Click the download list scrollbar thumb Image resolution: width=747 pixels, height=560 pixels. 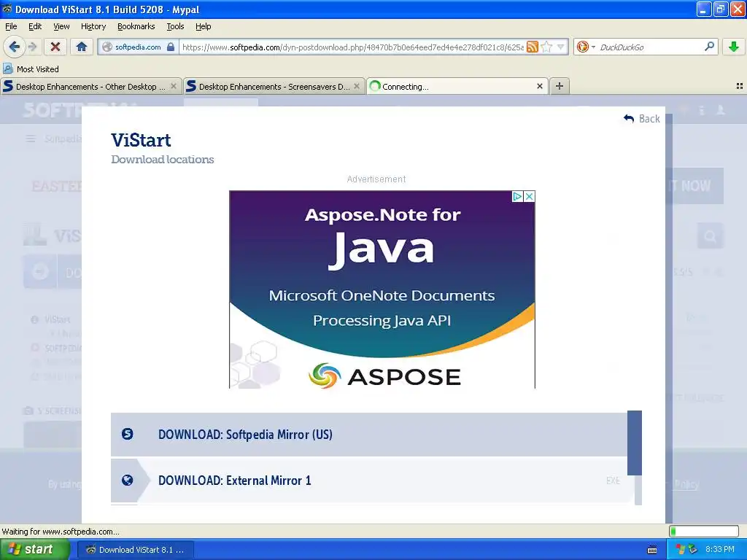pos(635,443)
